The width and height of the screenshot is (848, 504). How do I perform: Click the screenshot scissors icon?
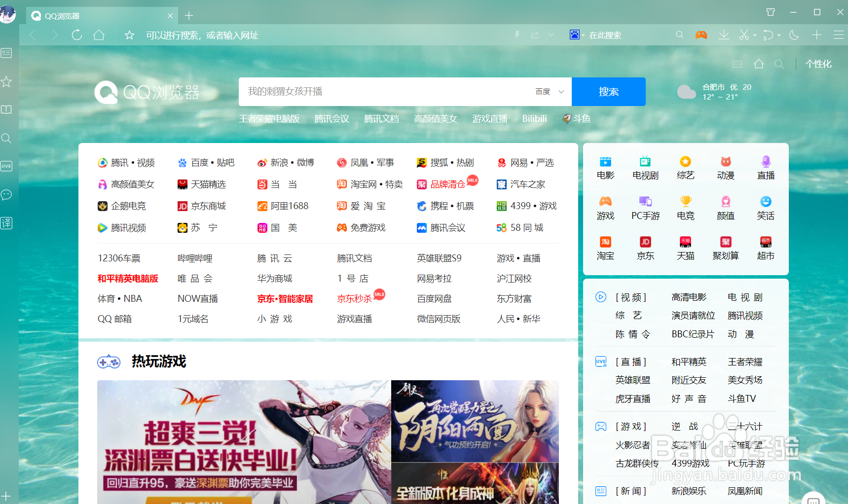[x=744, y=35]
